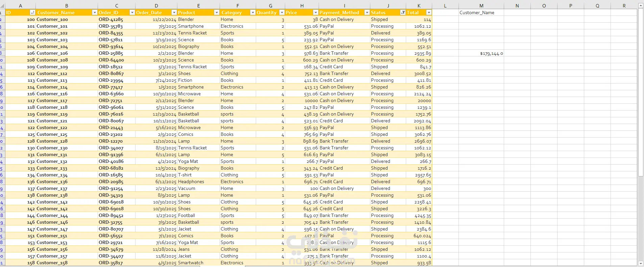The width and height of the screenshot is (644, 267).
Task: Select the price 10000 cell
Action: click(302, 100)
